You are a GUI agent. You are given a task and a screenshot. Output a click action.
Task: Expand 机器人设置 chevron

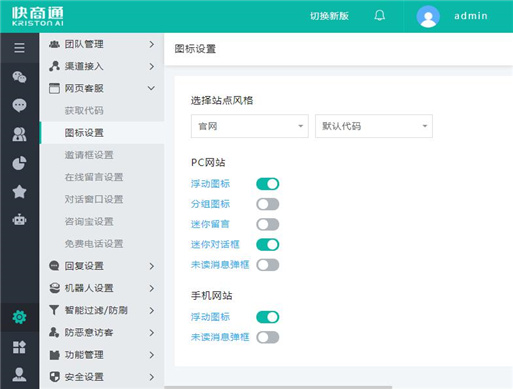[151, 288]
